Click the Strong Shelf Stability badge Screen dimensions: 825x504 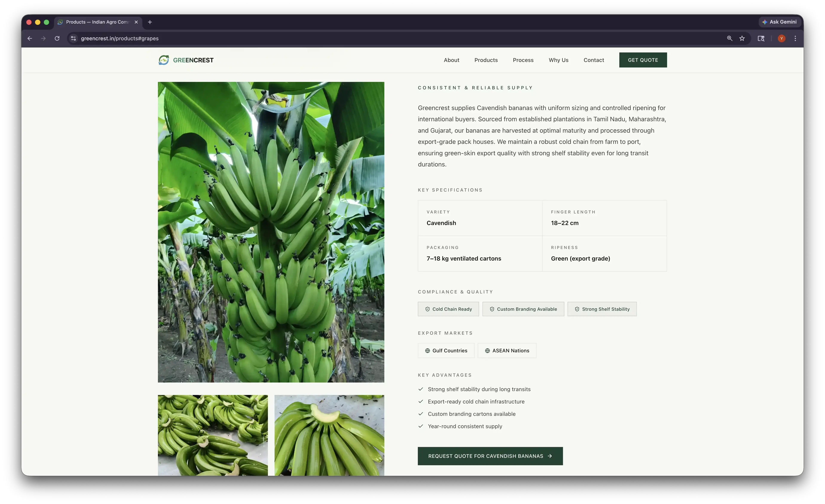pyautogui.click(x=602, y=309)
